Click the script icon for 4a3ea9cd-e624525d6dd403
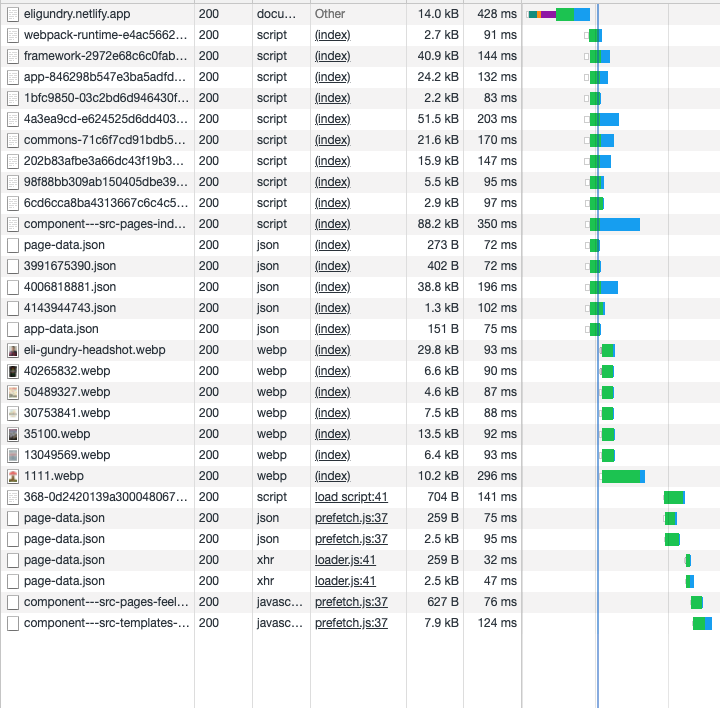 pyautogui.click(x=13, y=119)
